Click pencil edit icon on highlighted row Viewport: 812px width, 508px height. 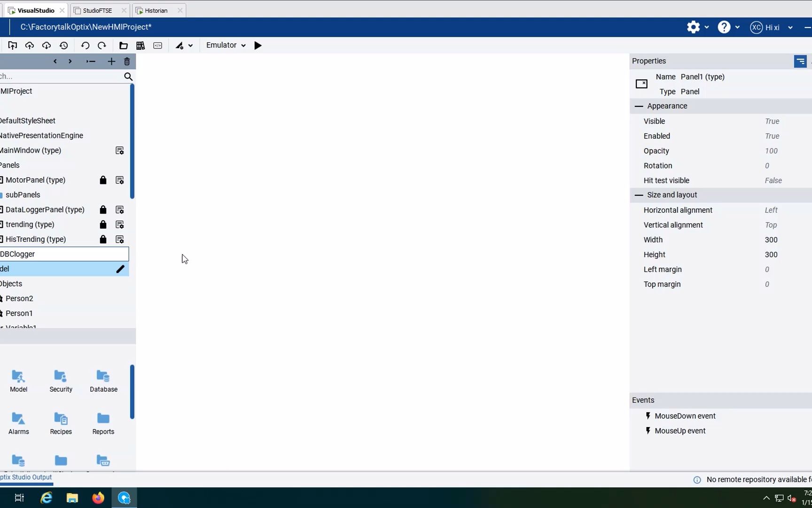pyautogui.click(x=120, y=269)
